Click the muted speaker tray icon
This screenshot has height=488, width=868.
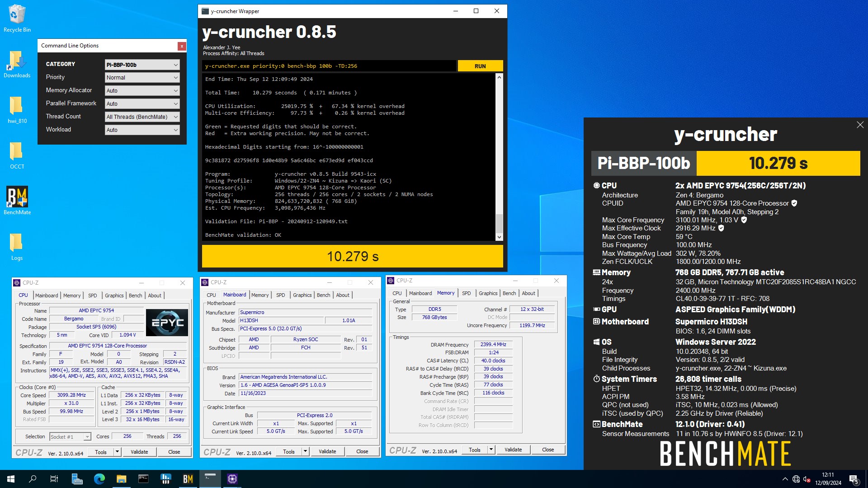[807, 479]
